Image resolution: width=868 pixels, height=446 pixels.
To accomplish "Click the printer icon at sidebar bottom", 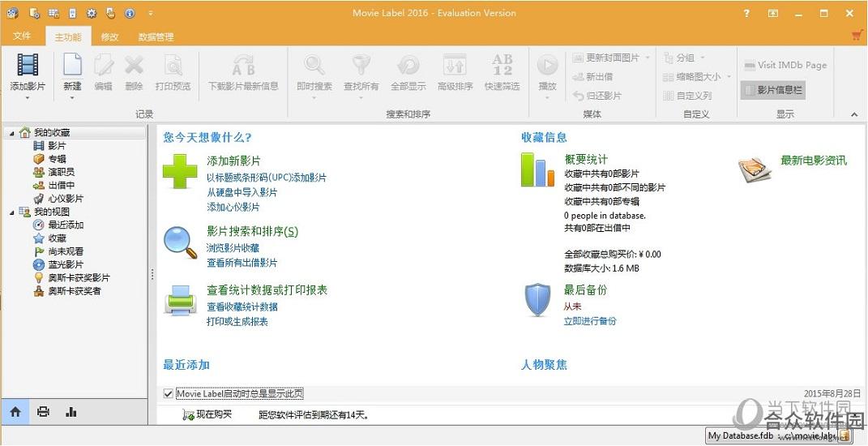I will [43, 412].
